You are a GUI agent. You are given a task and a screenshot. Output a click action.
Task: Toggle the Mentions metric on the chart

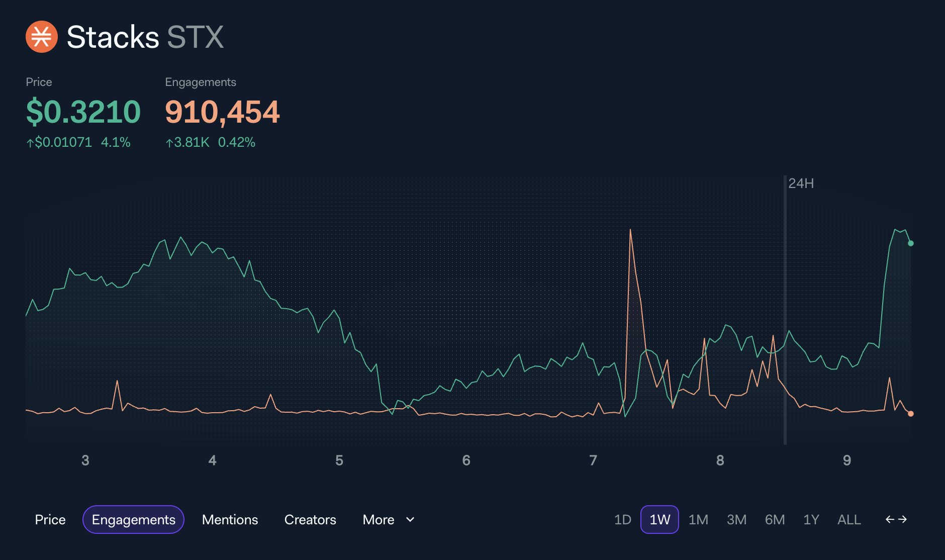pyautogui.click(x=230, y=519)
